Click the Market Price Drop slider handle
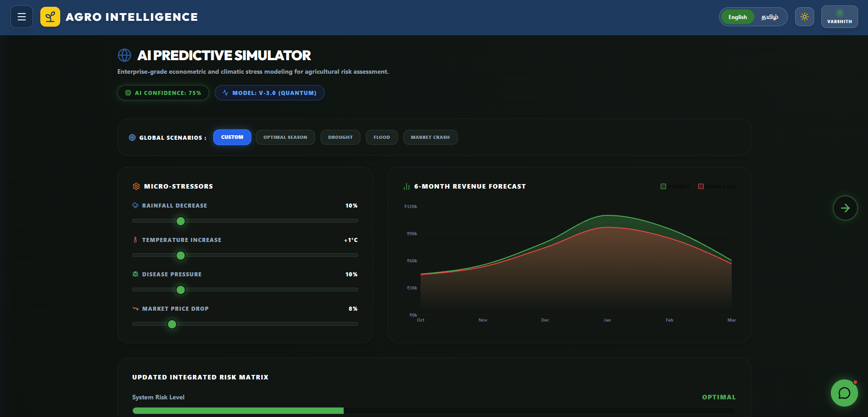This screenshot has width=868, height=417. tap(172, 324)
